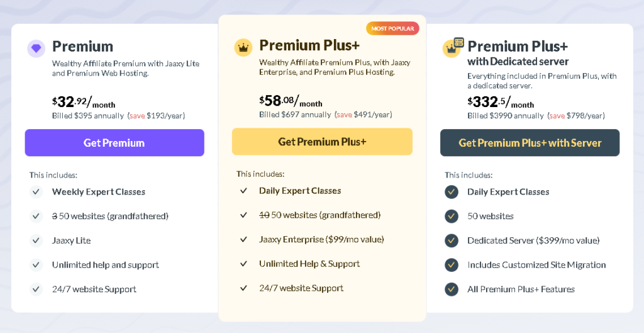Viewport: 644px width, 333px height.
Task: Click the MOST POPULAR badge
Action: [392, 28]
